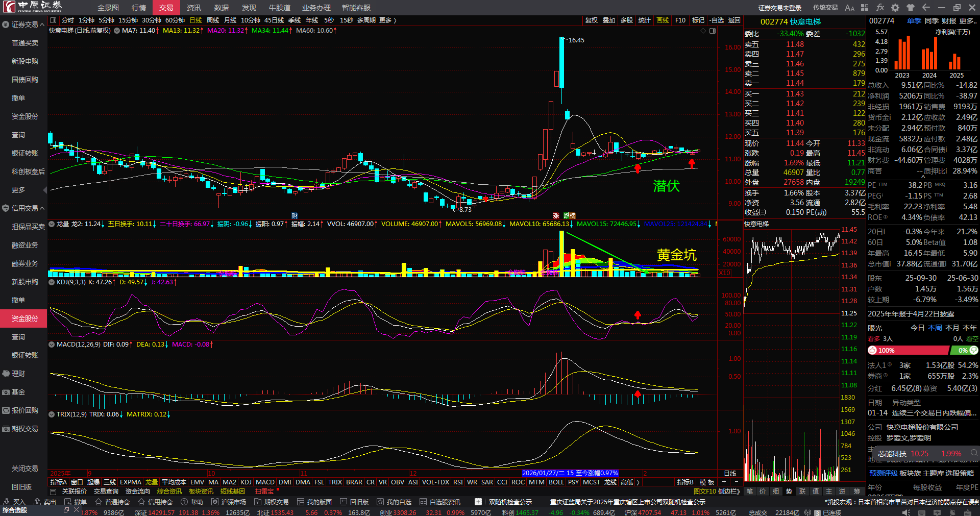Open 模板 template dropdown
This screenshot has height=516, width=980.
click(707, 482)
